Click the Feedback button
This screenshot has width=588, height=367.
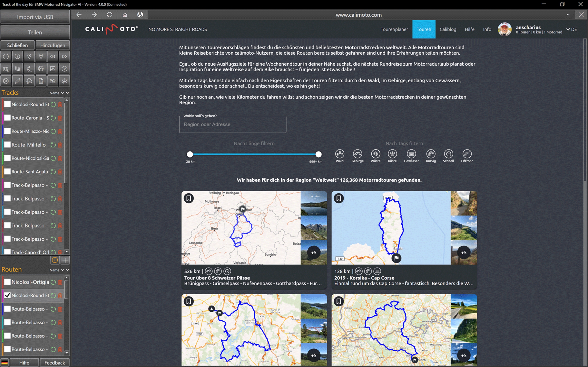click(x=55, y=362)
